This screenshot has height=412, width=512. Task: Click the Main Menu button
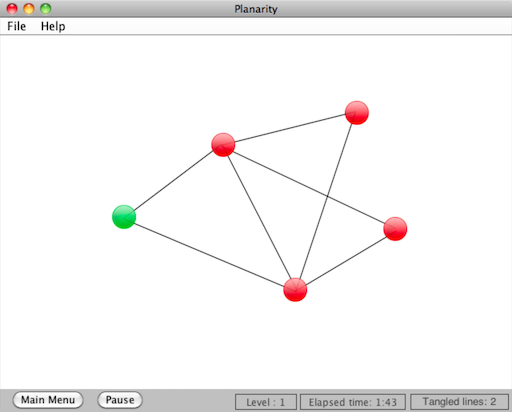48,400
